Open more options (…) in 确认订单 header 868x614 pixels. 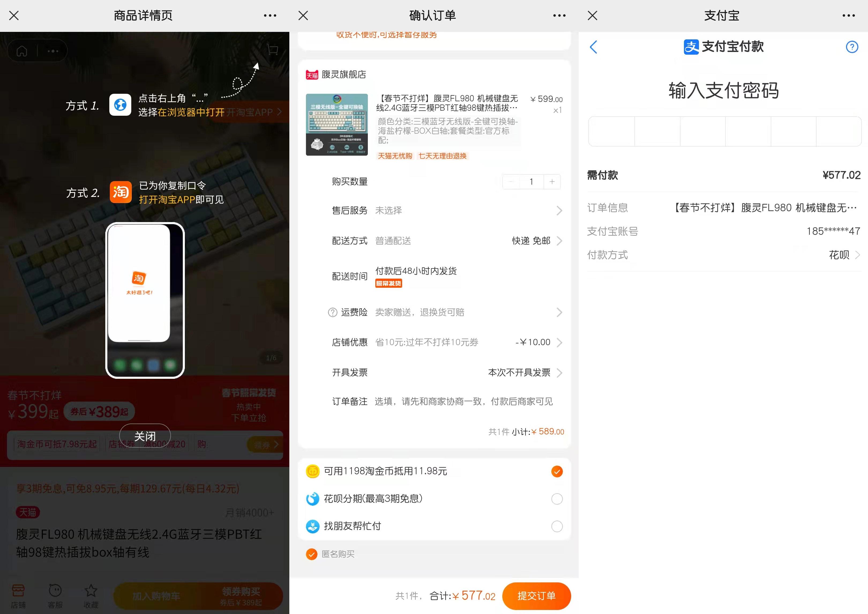559,16
